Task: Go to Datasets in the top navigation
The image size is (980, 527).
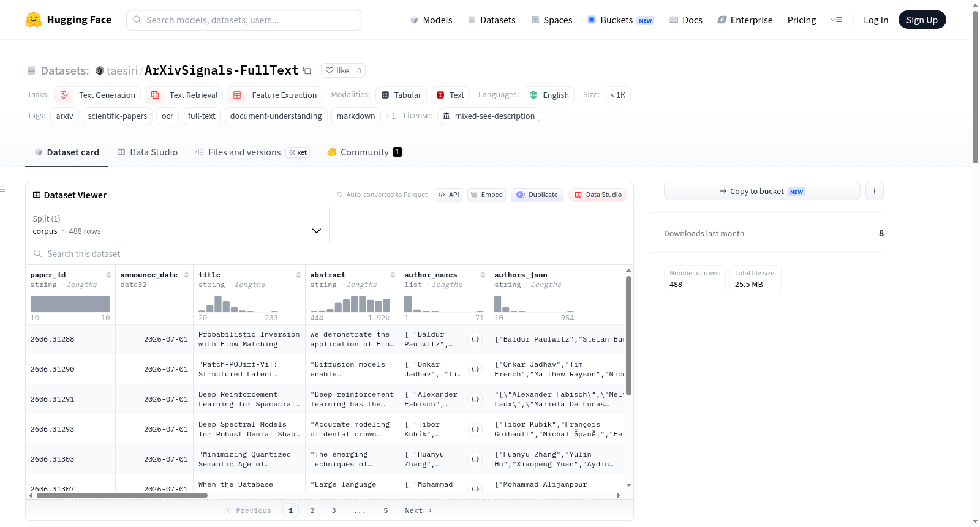Action: tap(492, 20)
